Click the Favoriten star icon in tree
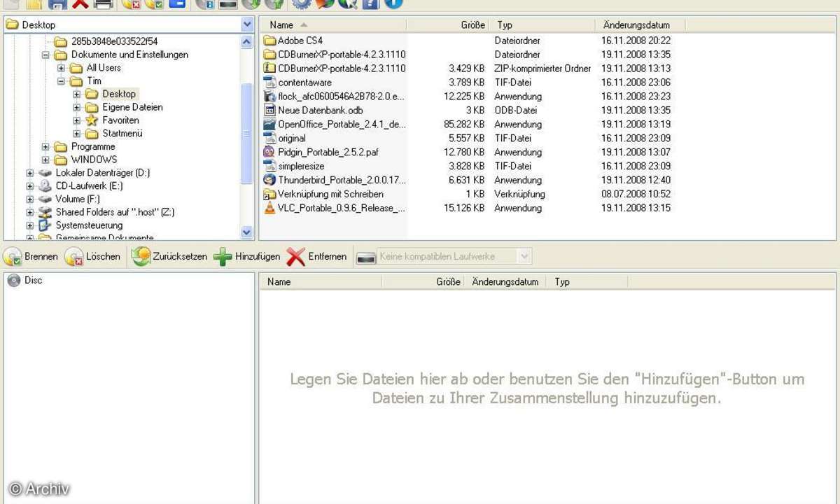The image size is (840, 504). [92, 120]
